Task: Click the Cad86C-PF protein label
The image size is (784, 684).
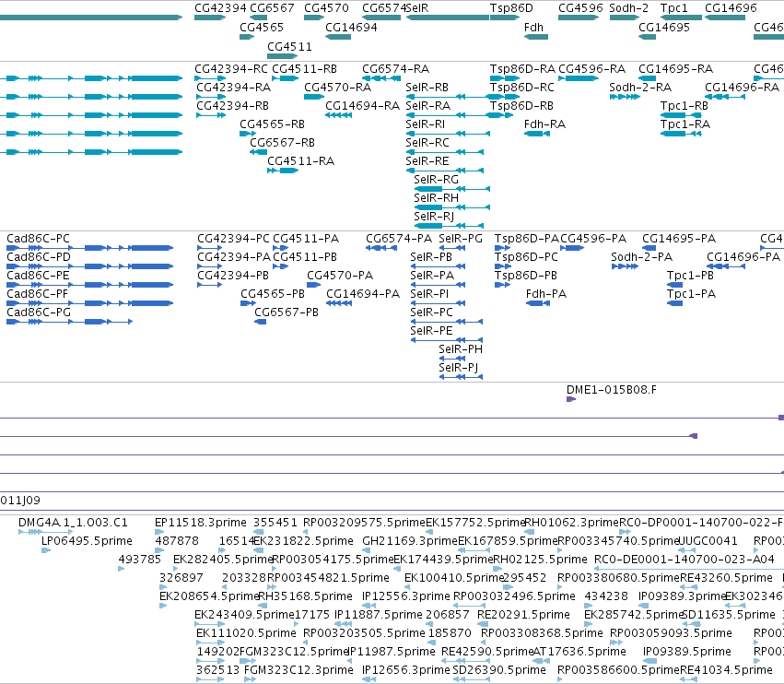Action: 37,294
